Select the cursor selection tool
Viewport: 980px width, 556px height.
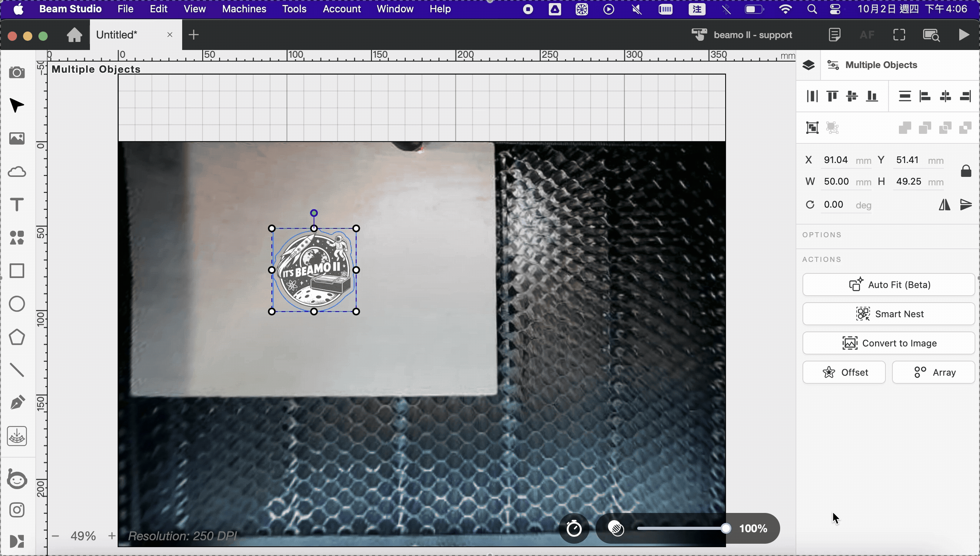click(x=17, y=105)
